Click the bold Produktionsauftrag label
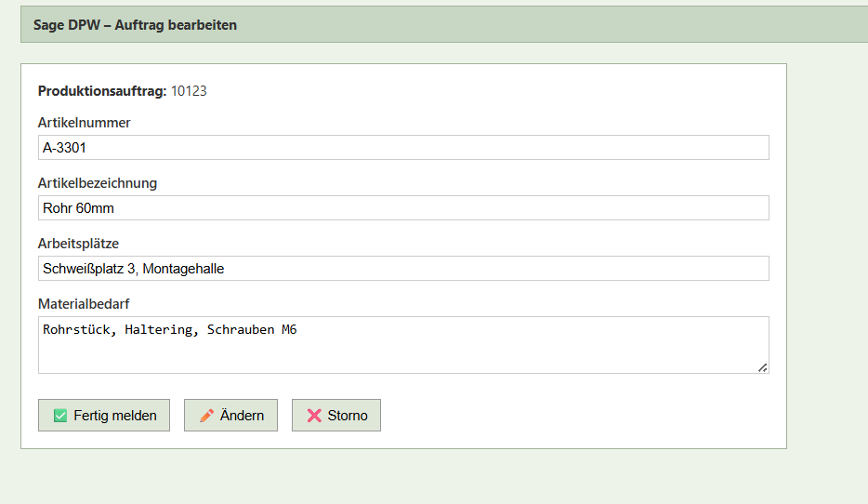This screenshot has height=504, width=868. click(x=102, y=91)
